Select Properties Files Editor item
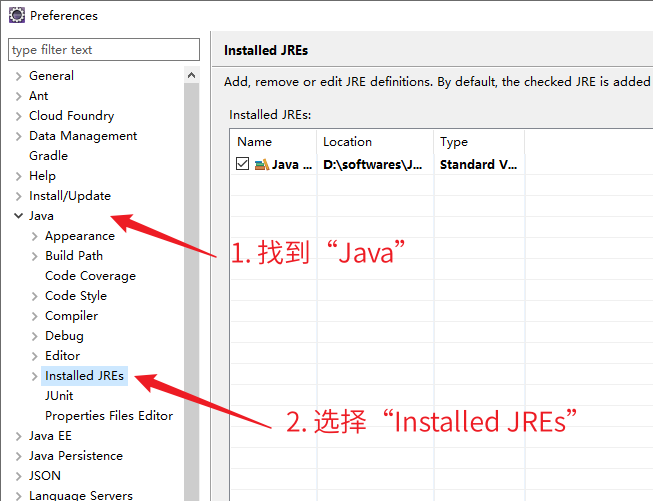This screenshot has width=653, height=501. [x=108, y=416]
